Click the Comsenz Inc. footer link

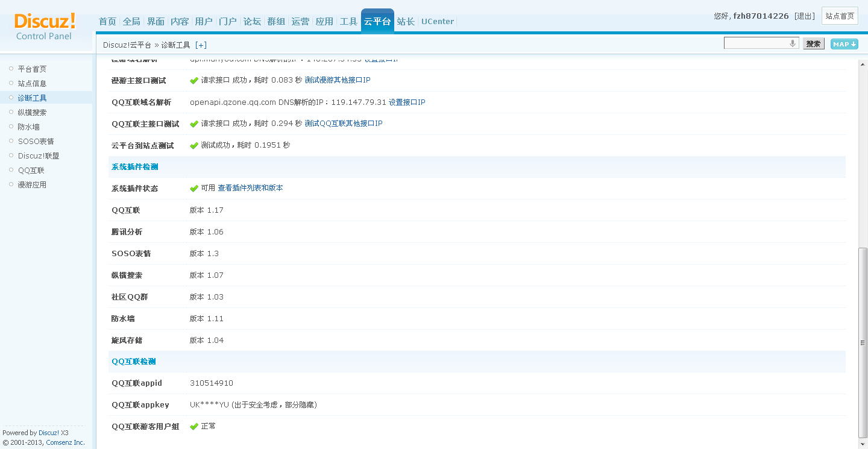click(x=66, y=442)
